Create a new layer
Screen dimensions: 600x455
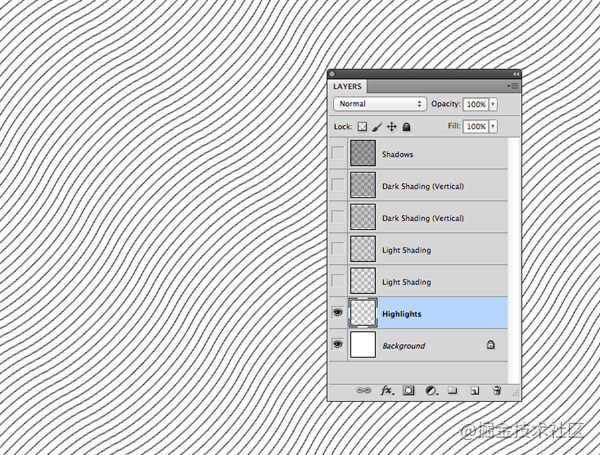click(x=475, y=390)
